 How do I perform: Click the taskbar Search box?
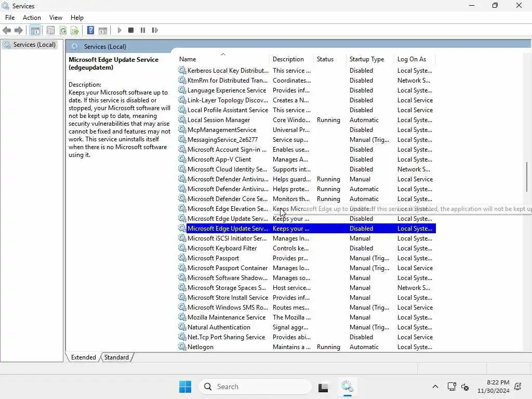click(x=255, y=387)
